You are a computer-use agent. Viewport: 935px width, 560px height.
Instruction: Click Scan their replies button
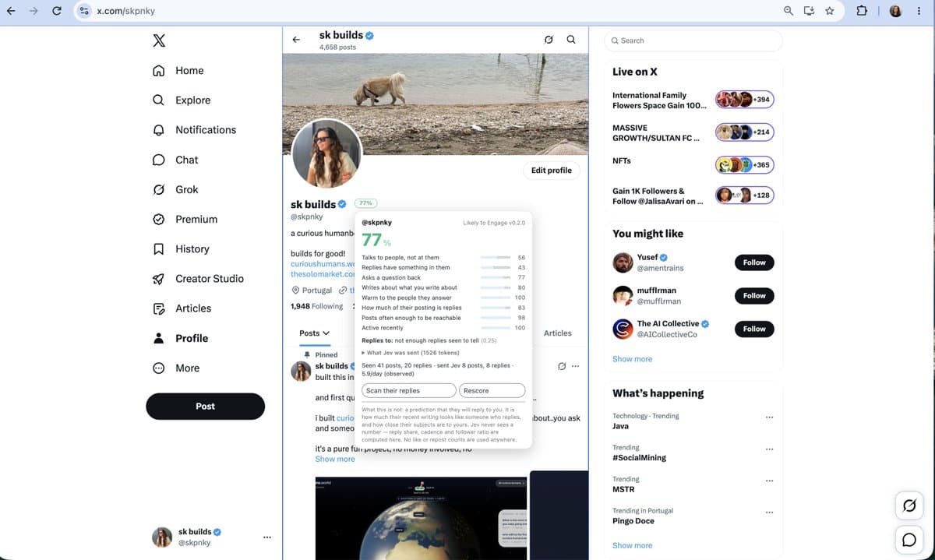click(x=409, y=390)
